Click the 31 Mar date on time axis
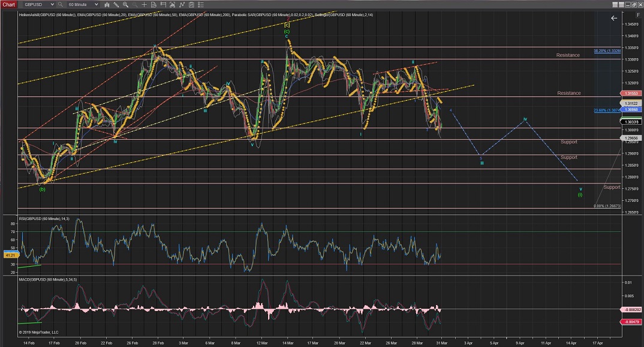Screen dimensions: 644x347 [441, 343]
